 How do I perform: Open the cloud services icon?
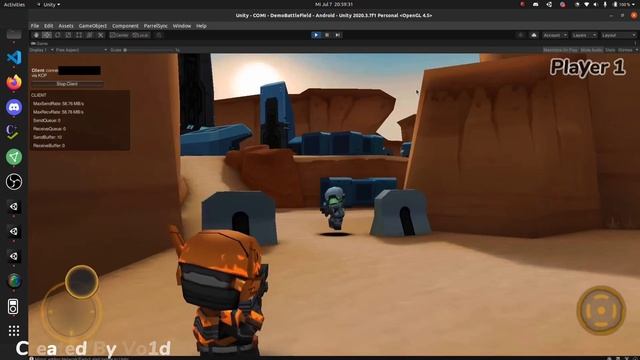[x=533, y=35]
